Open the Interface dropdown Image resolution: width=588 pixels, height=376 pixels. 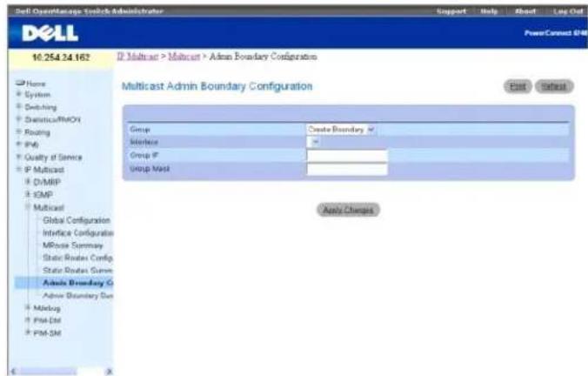pyautogui.click(x=313, y=142)
